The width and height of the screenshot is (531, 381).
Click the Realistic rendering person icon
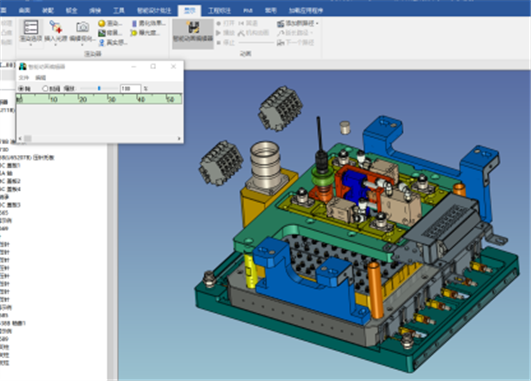102,42
